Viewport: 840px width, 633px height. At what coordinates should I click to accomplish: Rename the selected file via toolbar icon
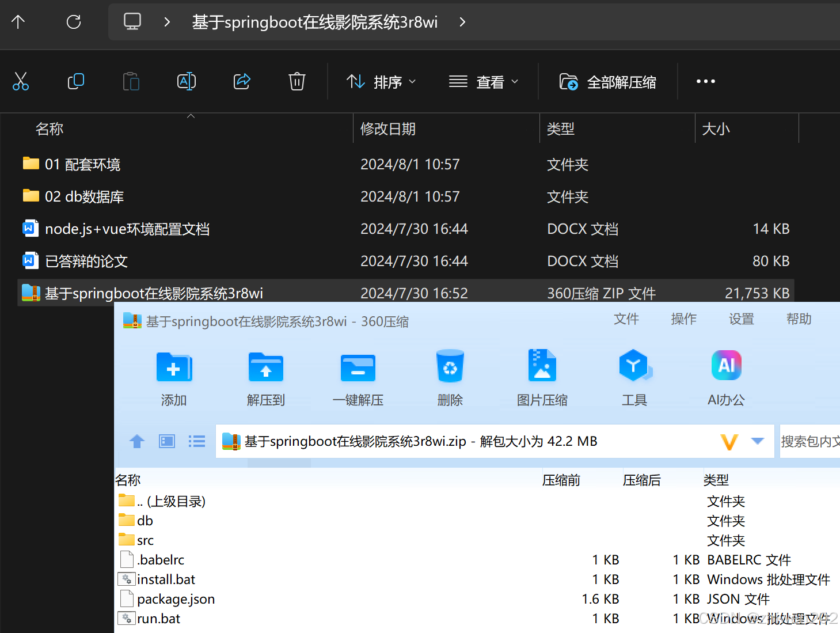187,81
